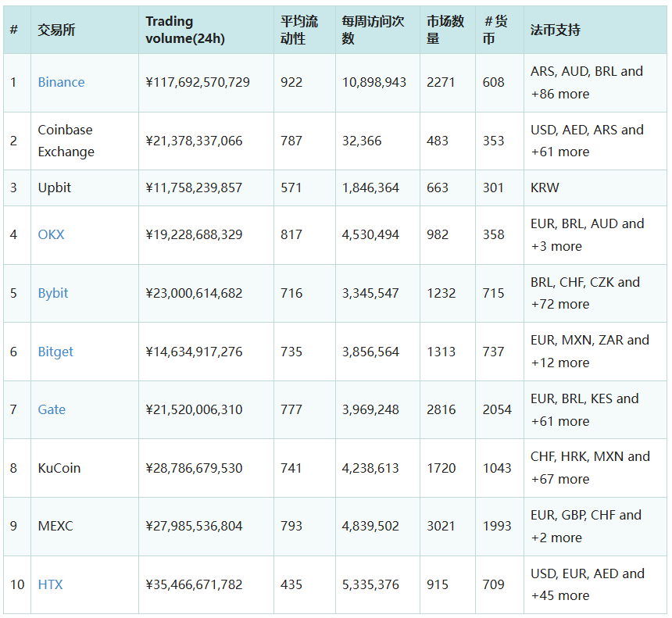This screenshot has height=618, width=672.
Task: Click Upbit volume ¥11,758,239,857
Action: [x=194, y=188]
